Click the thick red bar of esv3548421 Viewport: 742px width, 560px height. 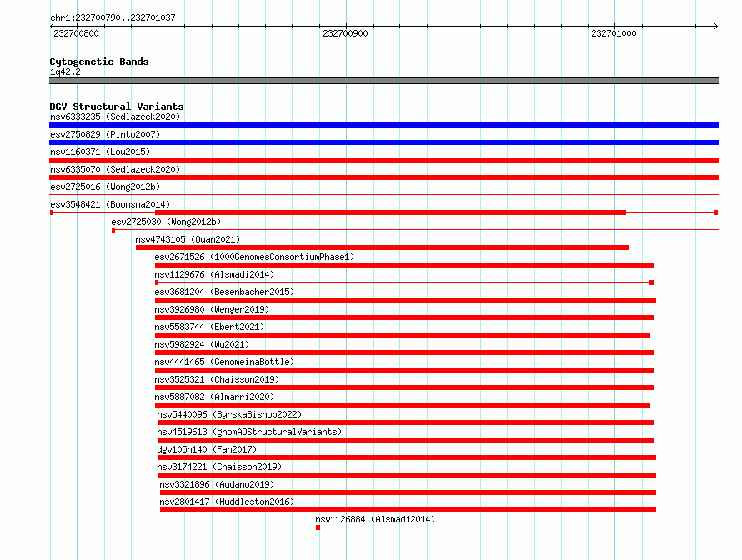pos(390,212)
